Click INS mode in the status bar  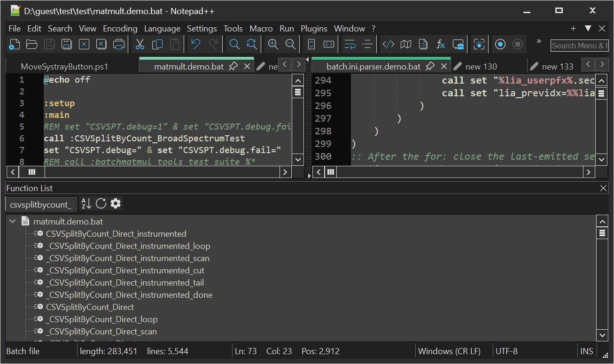click(x=587, y=351)
